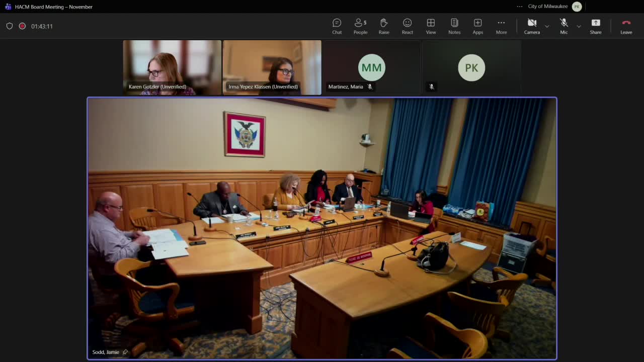Expand the mic options arrow

pyautogui.click(x=579, y=26)
